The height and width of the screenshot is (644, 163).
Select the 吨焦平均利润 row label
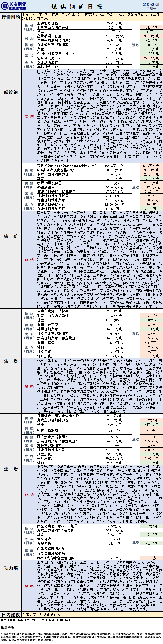(x=47, y=431)
